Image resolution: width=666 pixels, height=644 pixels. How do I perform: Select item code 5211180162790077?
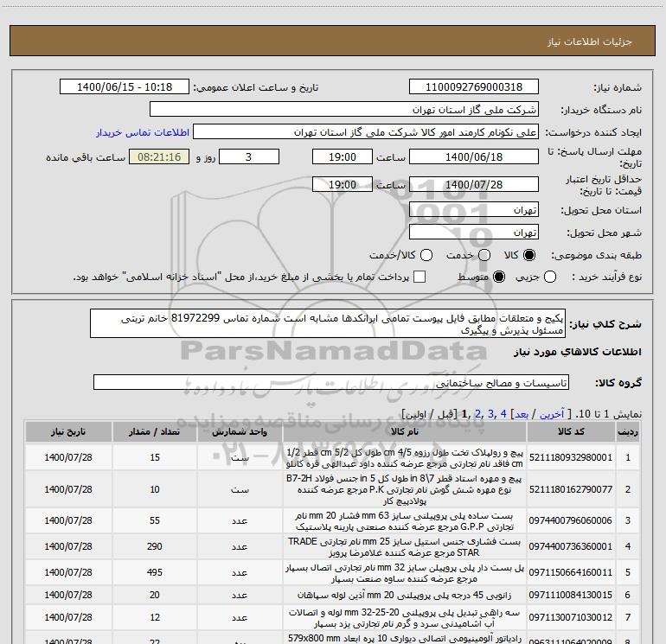coord(571,489)
